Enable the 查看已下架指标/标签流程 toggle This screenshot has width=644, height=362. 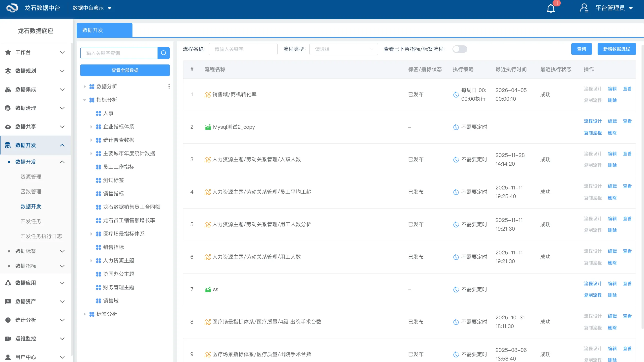(x=460, y=49)
